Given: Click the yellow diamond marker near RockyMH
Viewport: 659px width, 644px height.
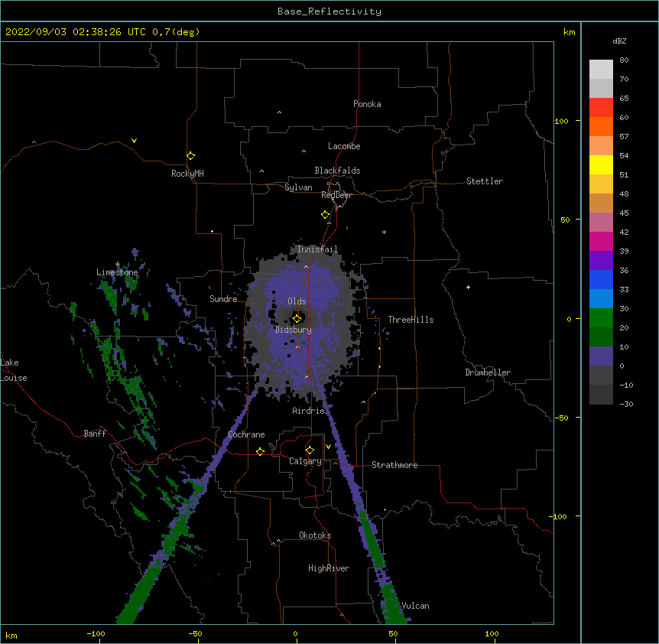Looking at the screenshot, I should click(x=190, y=156).
